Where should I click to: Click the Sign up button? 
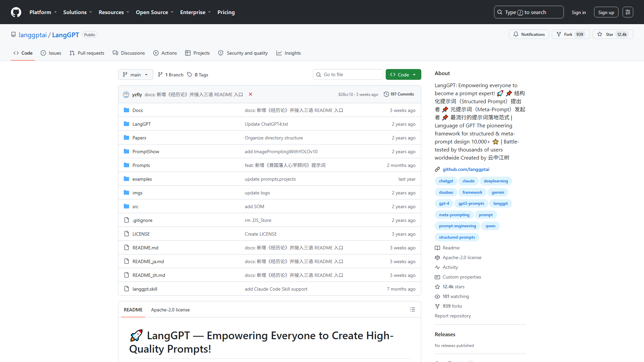click(x=606, y=12)
